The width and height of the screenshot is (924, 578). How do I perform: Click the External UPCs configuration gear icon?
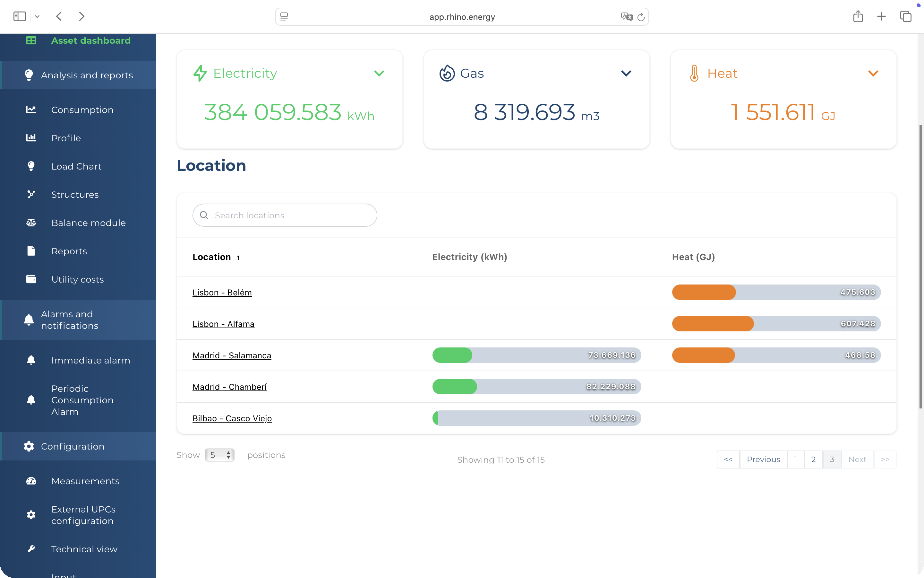click(31, 514)
